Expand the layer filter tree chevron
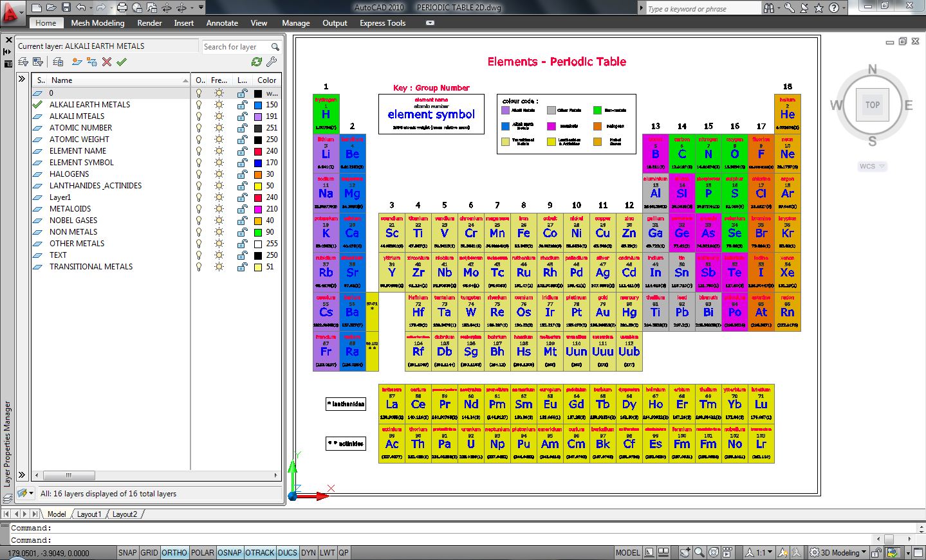The width and height of the screenshot is (926, 560). 21,79
